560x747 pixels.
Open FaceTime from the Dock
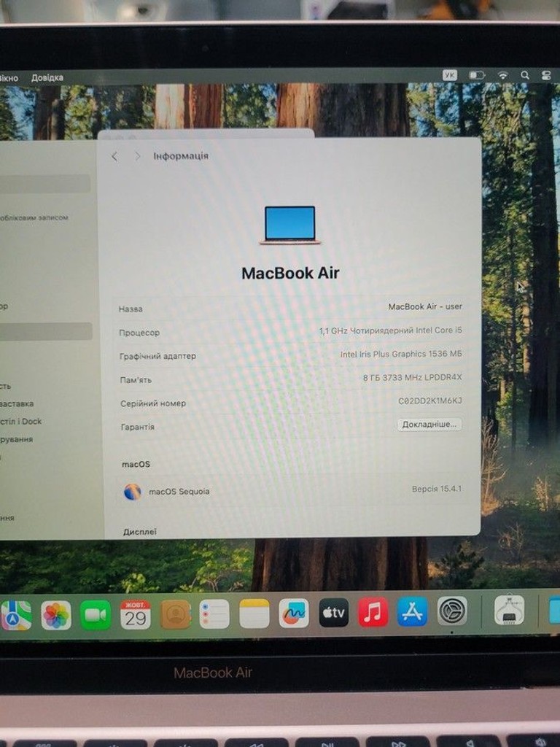pos(96,615)
